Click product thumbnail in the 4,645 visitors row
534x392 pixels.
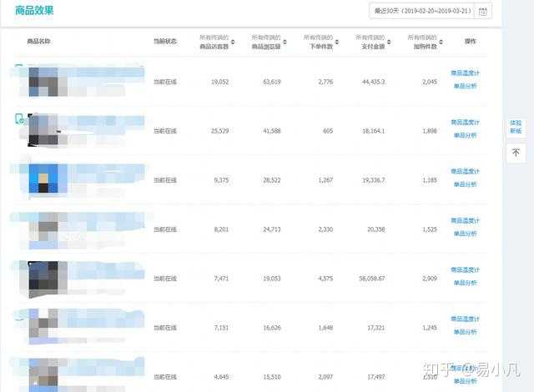click(43, 375)
